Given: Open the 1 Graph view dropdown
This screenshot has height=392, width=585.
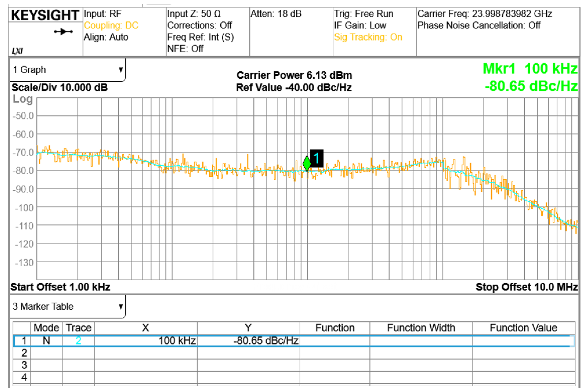Looking at the screenshot, I should point(67,69).
